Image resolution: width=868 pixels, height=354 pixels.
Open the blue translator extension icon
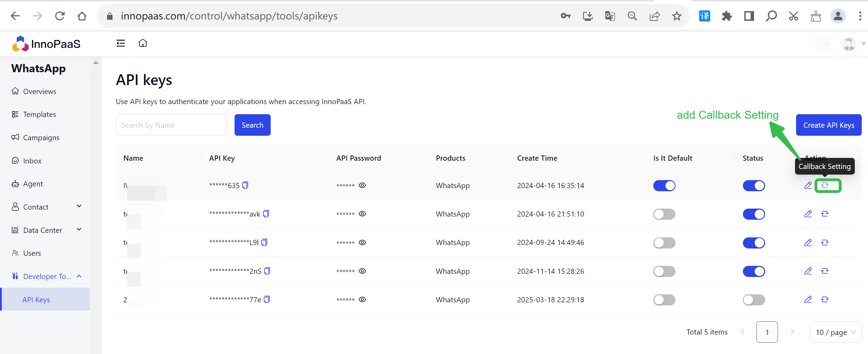click(705, 16)
